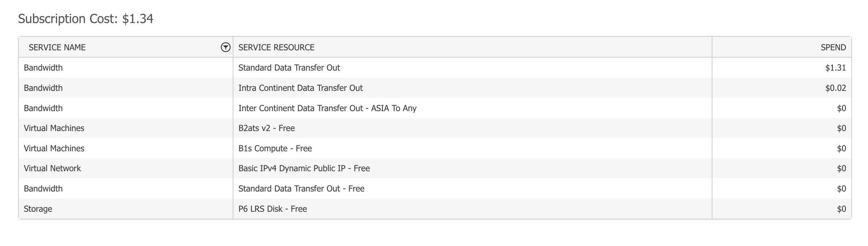Viewport: 868px width, 246px height.
Task: Select the B2ats v2 - Free resource
Action: [267, 128]
